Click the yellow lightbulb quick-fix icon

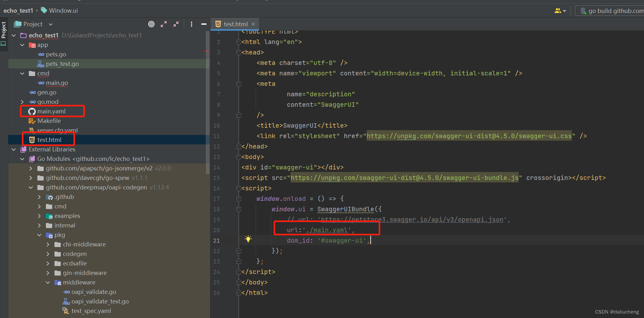(249, 239)
